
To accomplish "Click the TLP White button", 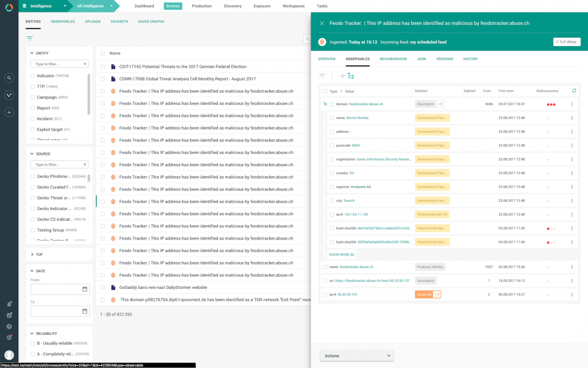I will (567, 42).
